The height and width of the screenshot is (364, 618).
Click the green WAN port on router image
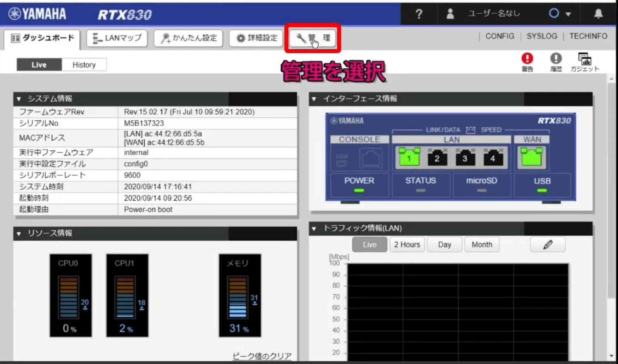point(532,157)
